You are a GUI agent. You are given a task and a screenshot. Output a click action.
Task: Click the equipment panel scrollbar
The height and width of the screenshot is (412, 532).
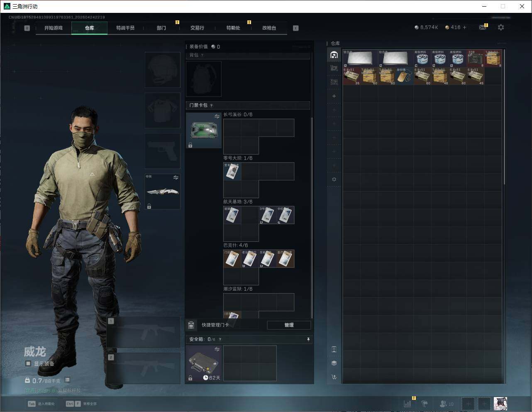[x=312, y=218]
